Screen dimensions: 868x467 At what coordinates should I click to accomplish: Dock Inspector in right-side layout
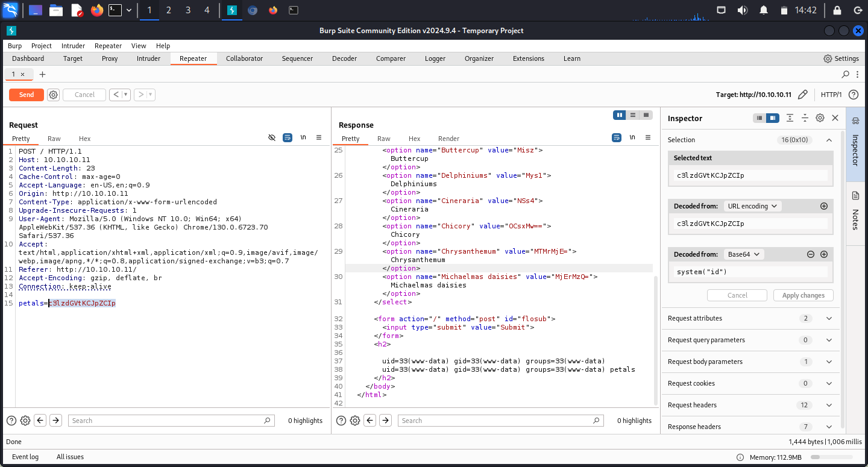click(773, 118)
